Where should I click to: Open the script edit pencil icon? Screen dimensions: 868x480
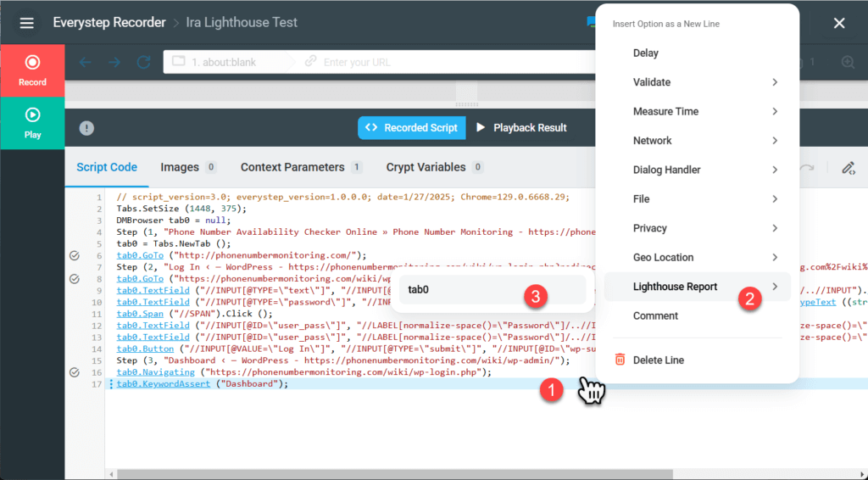848,168
